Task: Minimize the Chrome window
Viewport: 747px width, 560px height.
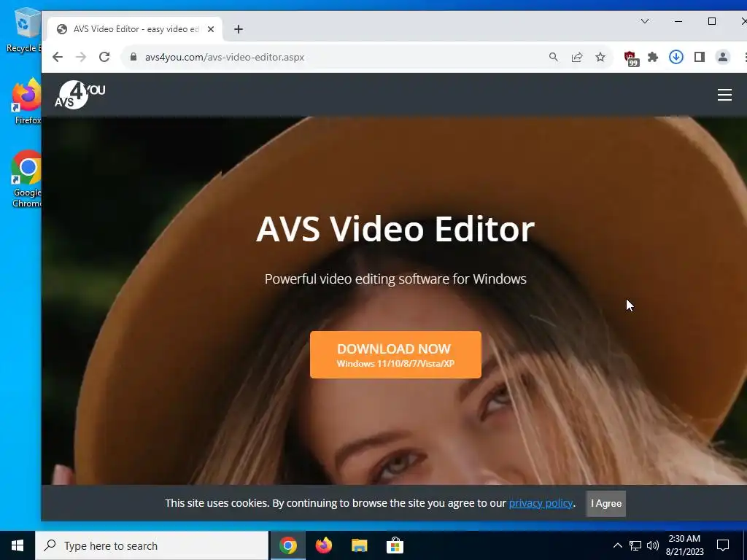Action: 678,21
